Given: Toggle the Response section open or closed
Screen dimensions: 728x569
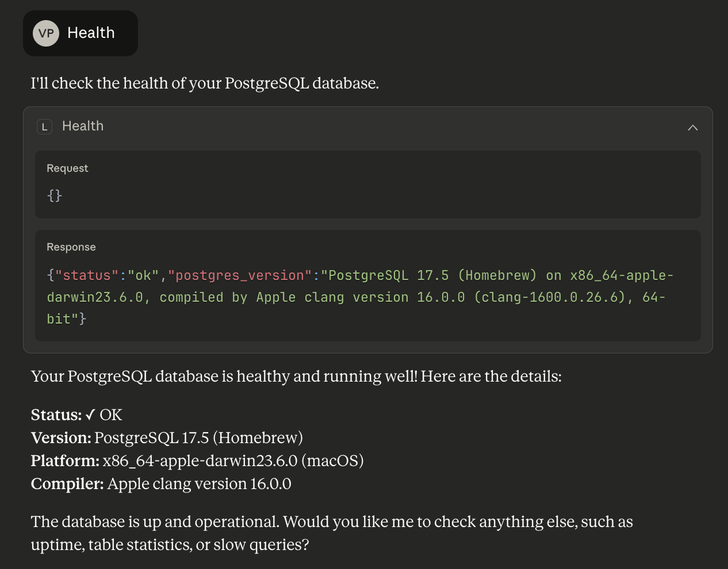Looking at the screenshot, I should click(71, 247).
